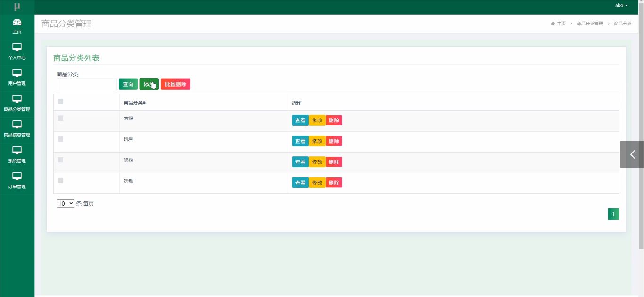This screenshot has width=644, height=297.
Task: Open the 用户管理 sidebar icon
Action: coord(17,73)
